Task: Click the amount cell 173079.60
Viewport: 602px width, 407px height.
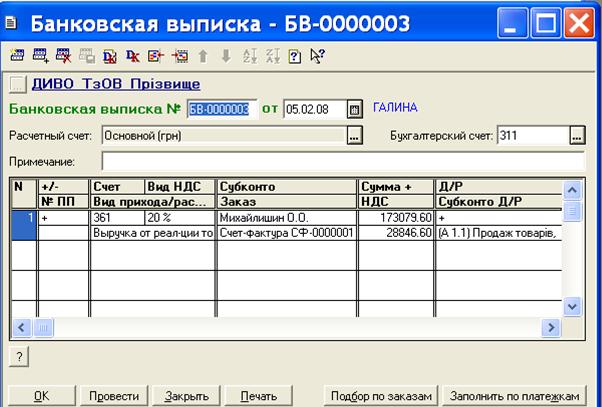Action: pos(396,218)
